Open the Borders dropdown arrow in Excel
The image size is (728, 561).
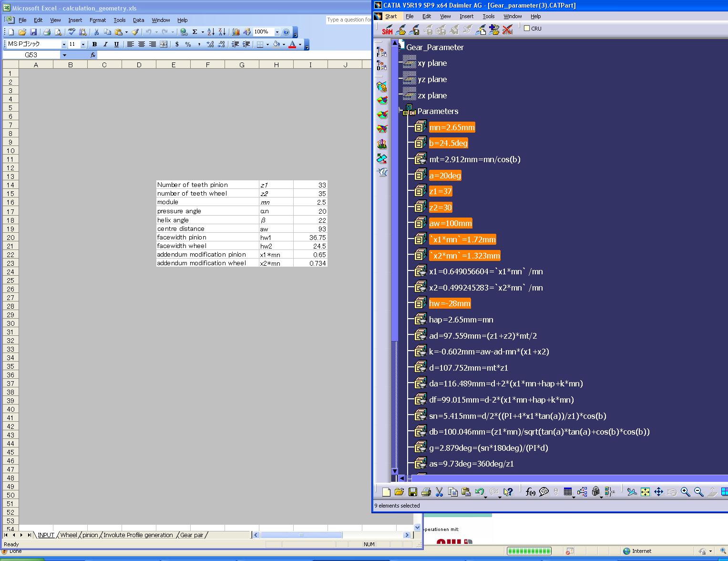[267, 44]
